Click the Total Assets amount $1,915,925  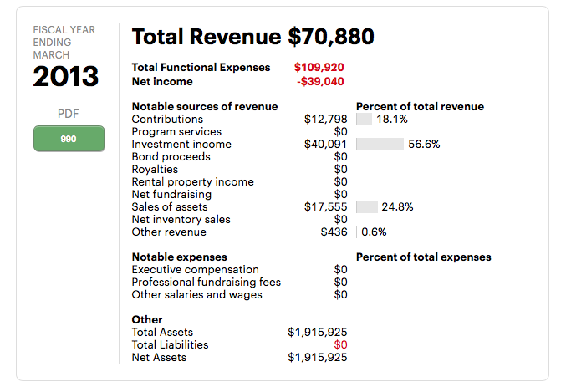coord(317,333)
